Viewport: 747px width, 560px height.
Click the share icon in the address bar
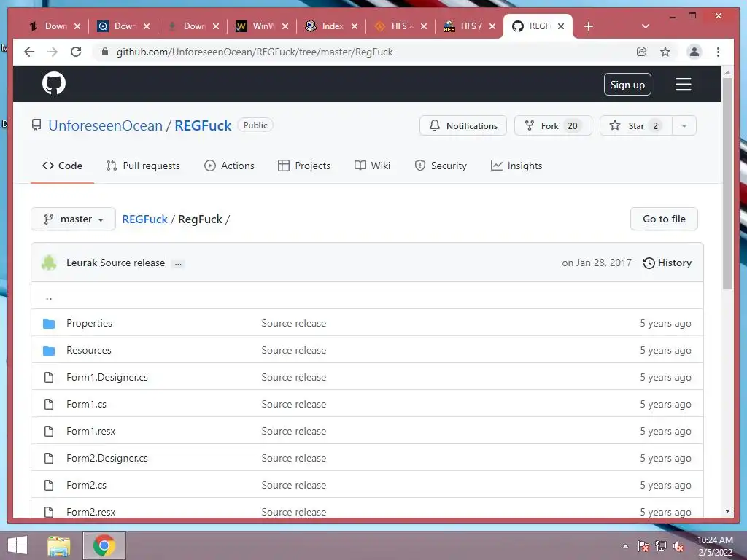click(642, 52)
